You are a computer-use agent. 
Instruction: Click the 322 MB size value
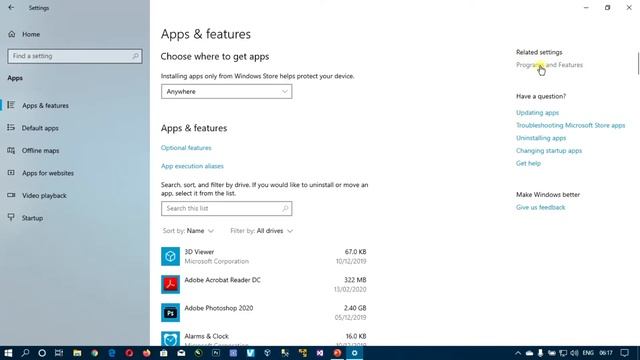[x=355, y=280]
